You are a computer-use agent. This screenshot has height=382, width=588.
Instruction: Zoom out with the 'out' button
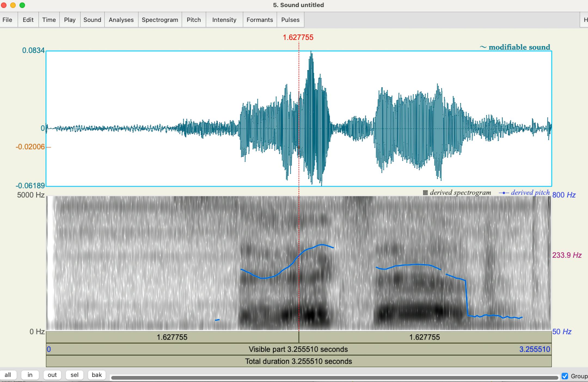click(52, 375)
